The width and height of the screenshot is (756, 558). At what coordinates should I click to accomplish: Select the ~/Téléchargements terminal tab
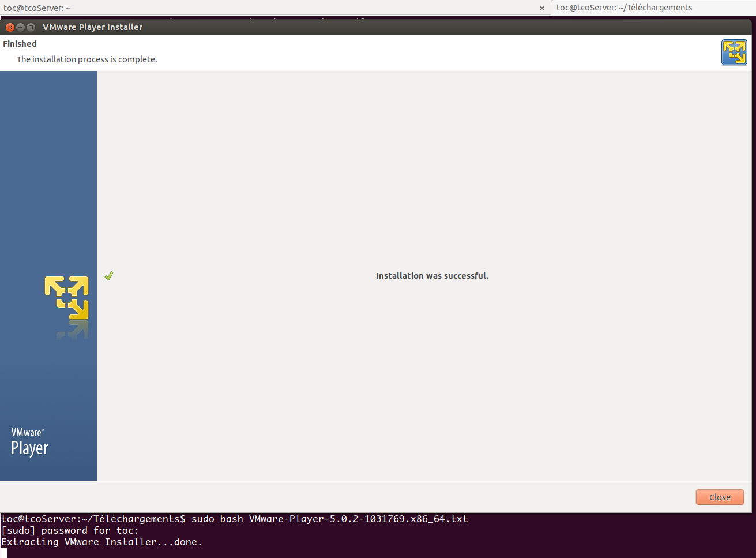point(624,8)
